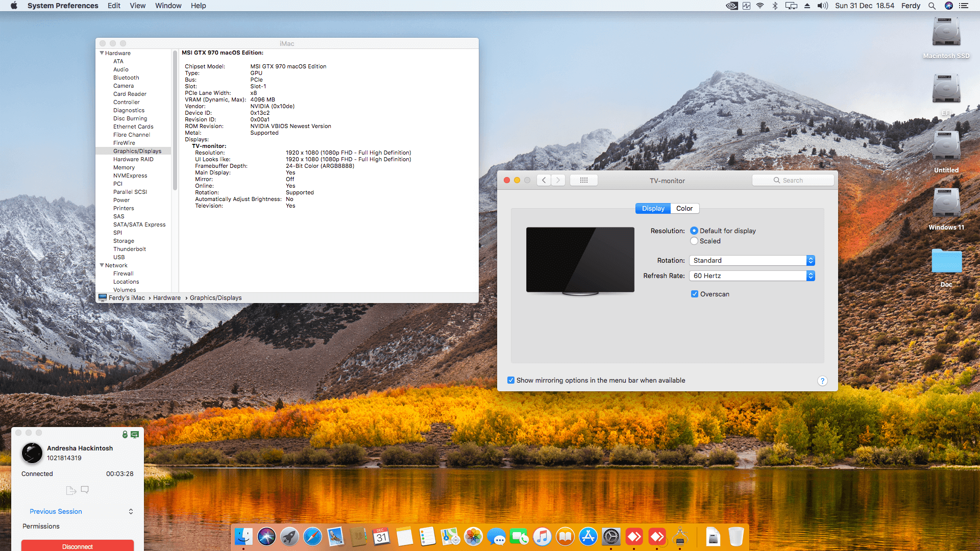Screen dimensions: 980x551
Task: Switch to the Color tab
Action: click(684, 208)
